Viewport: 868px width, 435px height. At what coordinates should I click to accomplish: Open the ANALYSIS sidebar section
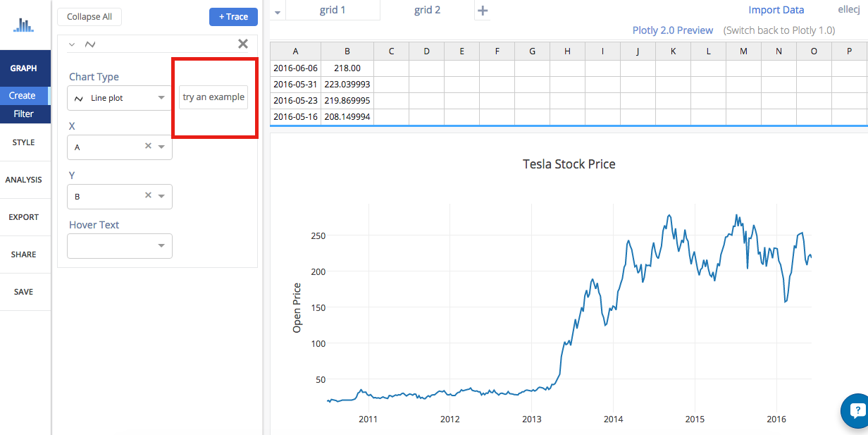tap(23, 180)
